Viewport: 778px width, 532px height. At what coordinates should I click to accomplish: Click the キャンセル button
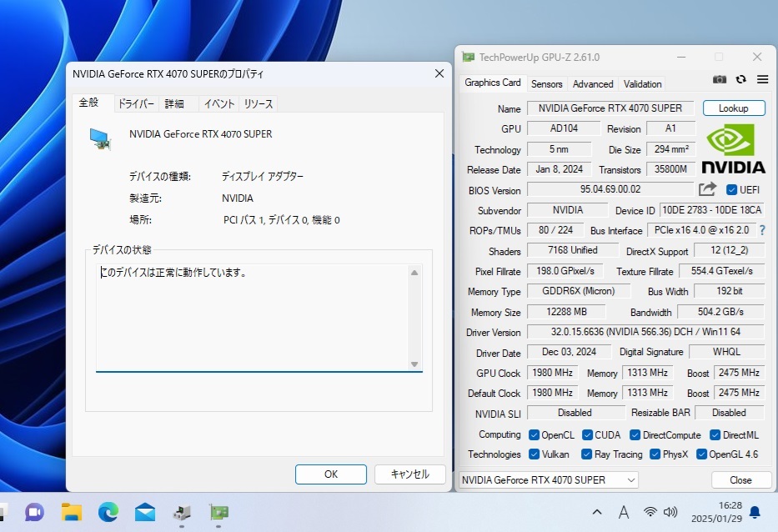[x=409, y=474]
